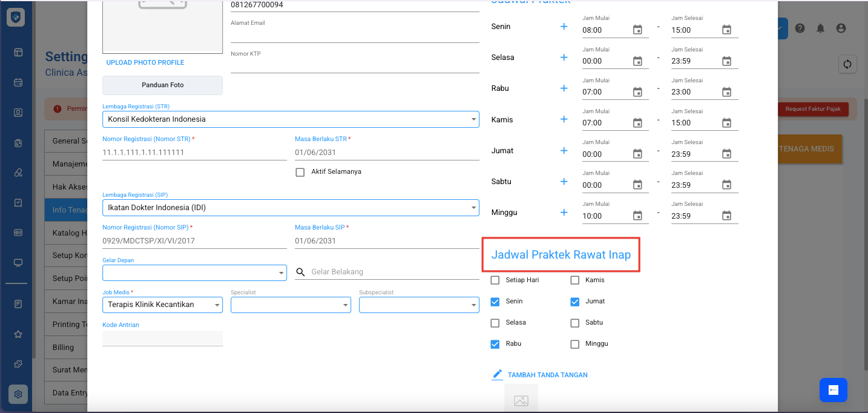Image resolution: width=868 pixels, height=413 pixels.
Task: Open time picker for Minggu Jam Selesai
Action: pyautogui.click(x=726, y=216)
